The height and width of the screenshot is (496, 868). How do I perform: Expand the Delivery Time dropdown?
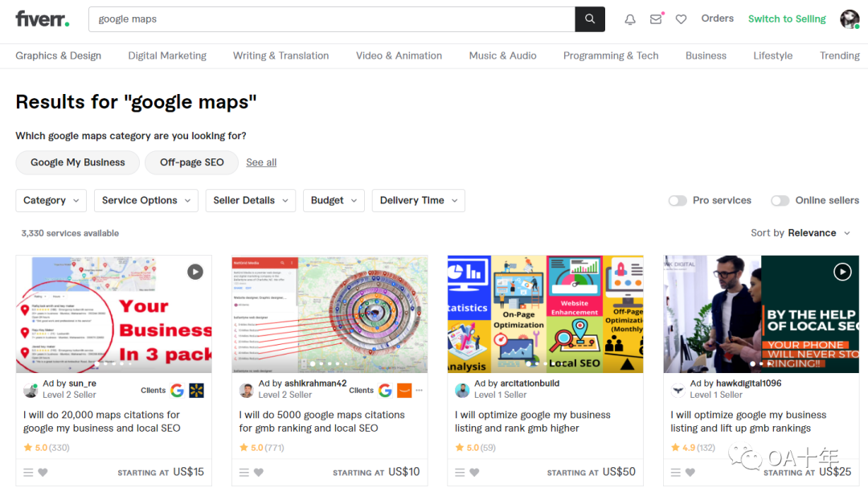(x=418, y=201)
